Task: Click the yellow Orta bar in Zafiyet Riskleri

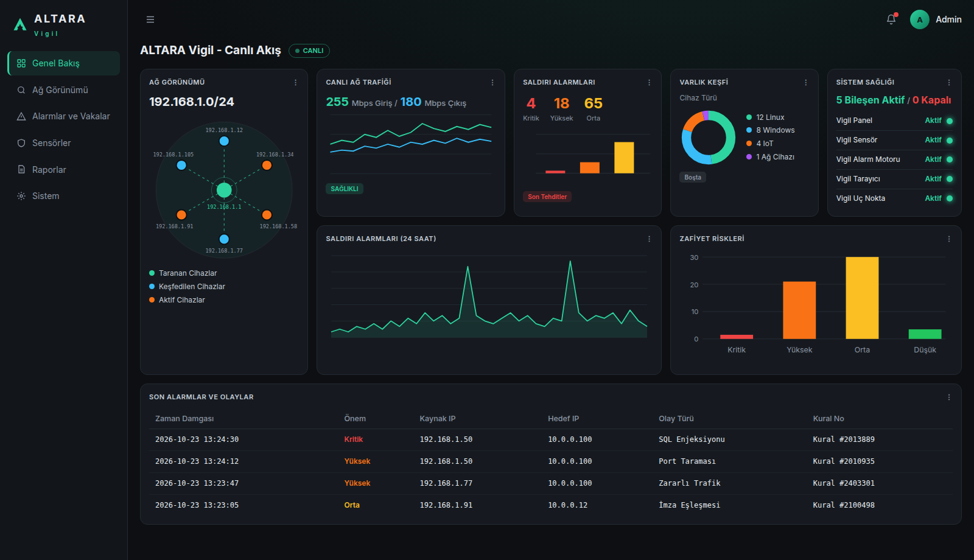Action: [x=862, y=298]
